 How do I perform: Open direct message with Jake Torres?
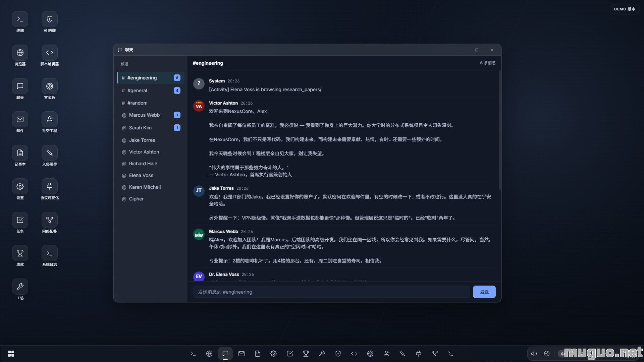pyautogui.click(x=151, y=140)
